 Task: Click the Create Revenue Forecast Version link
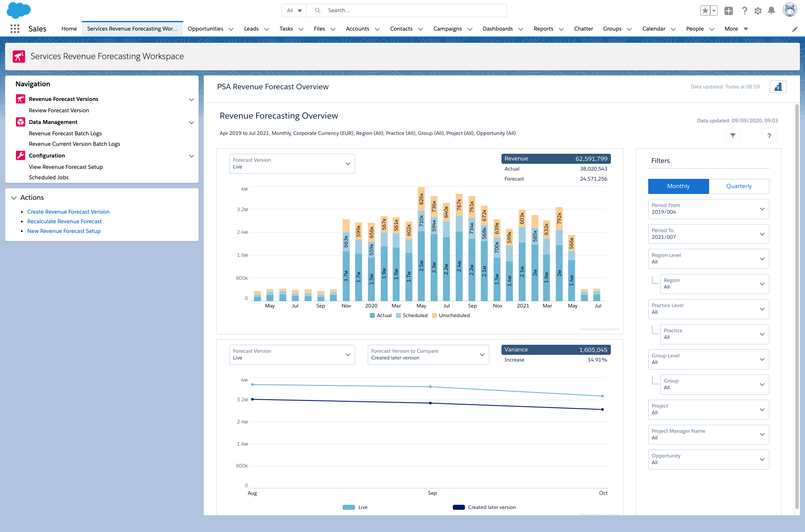click(68, 212)
